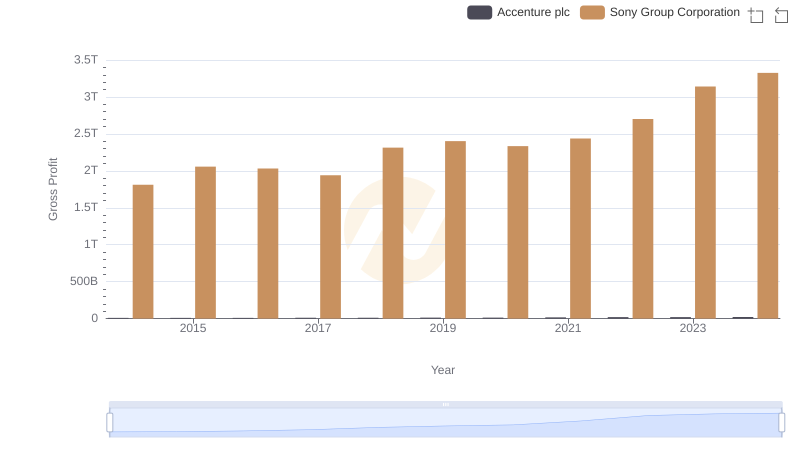This screenshot has height=461, width=800.
Task: Click the Sony bar for 2022
Action: click(x=643, y=219)
